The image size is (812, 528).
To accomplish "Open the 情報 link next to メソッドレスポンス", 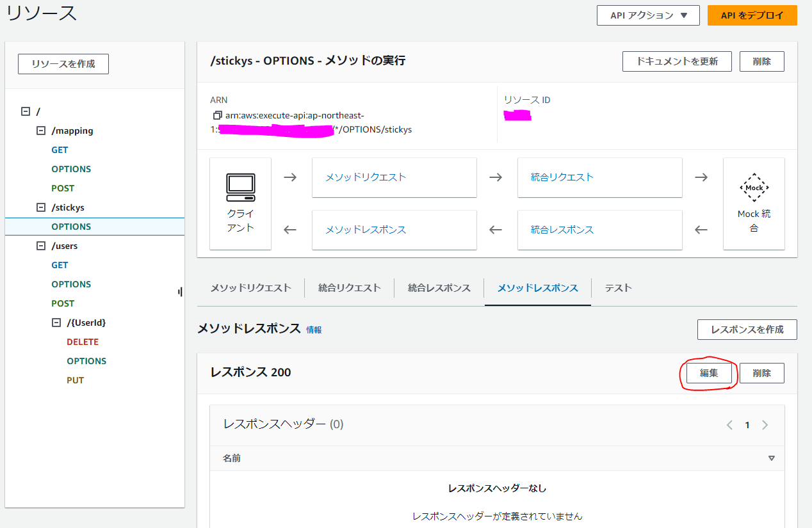I will pos(314,330).
